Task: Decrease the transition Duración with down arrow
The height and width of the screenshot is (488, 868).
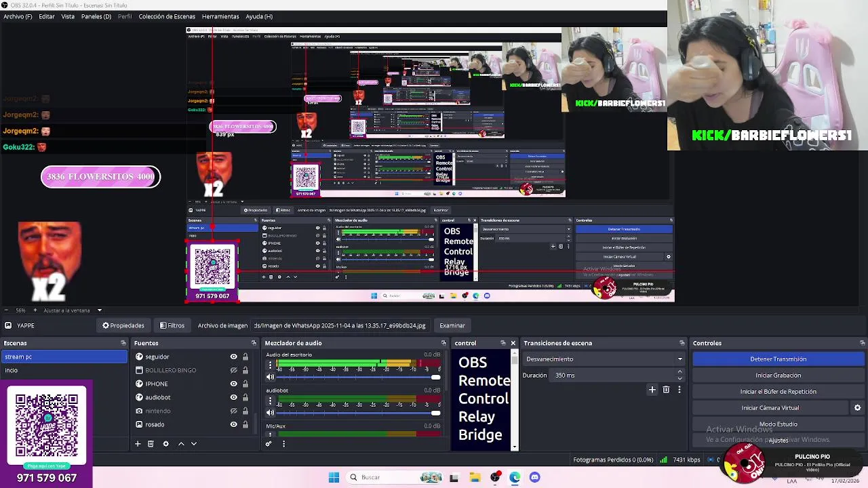Action: pos(680,378)
